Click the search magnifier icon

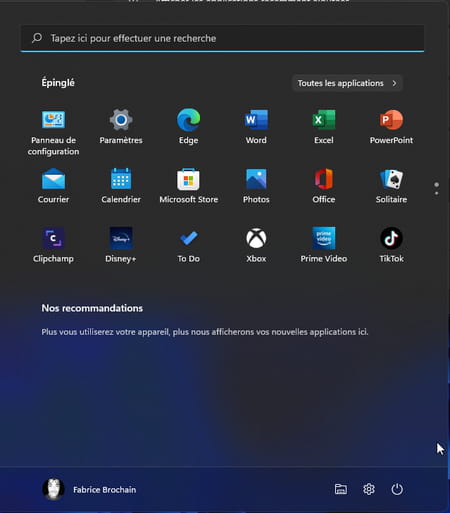[x=37, y=38]
